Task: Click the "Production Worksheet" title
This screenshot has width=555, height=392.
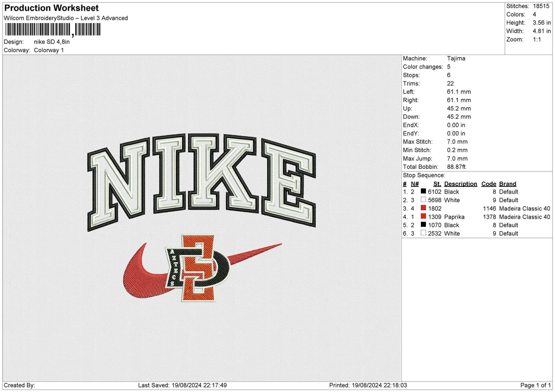Action: (x=51, y=8)
